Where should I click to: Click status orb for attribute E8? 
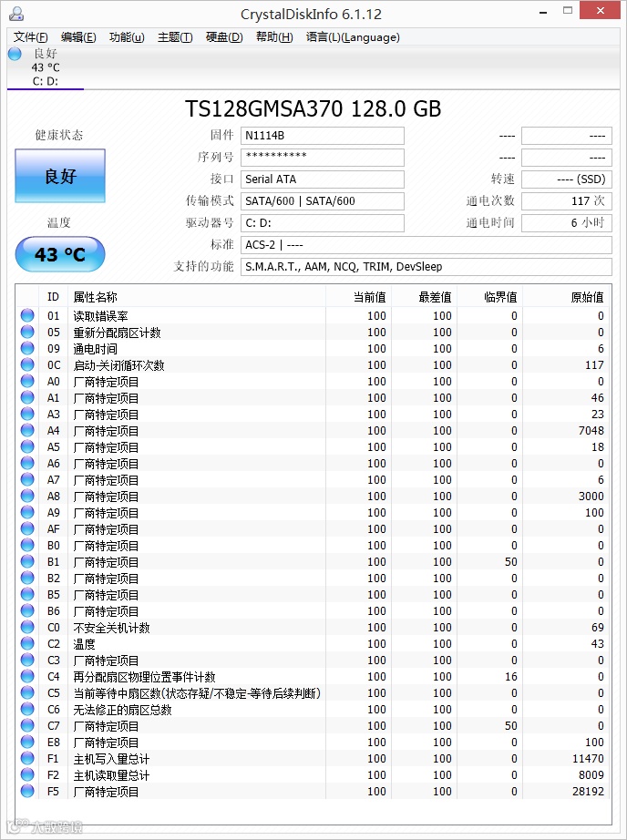(27, 742)
